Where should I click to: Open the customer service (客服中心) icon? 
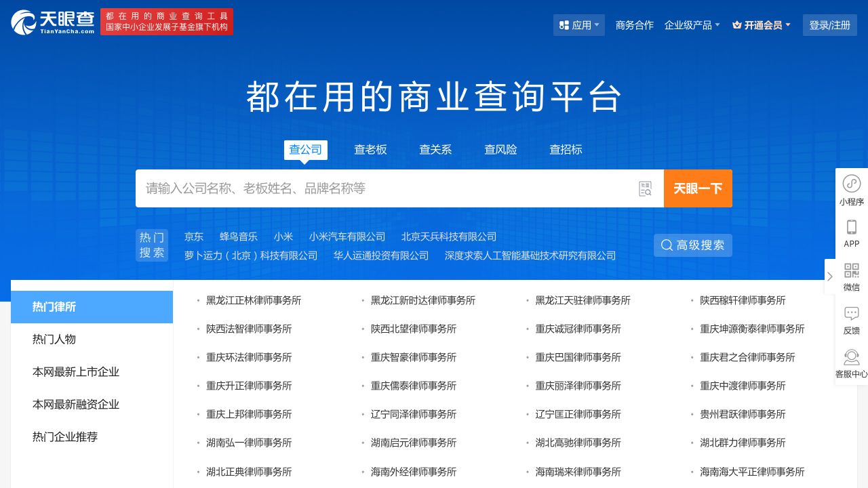[x=852, y=357]
